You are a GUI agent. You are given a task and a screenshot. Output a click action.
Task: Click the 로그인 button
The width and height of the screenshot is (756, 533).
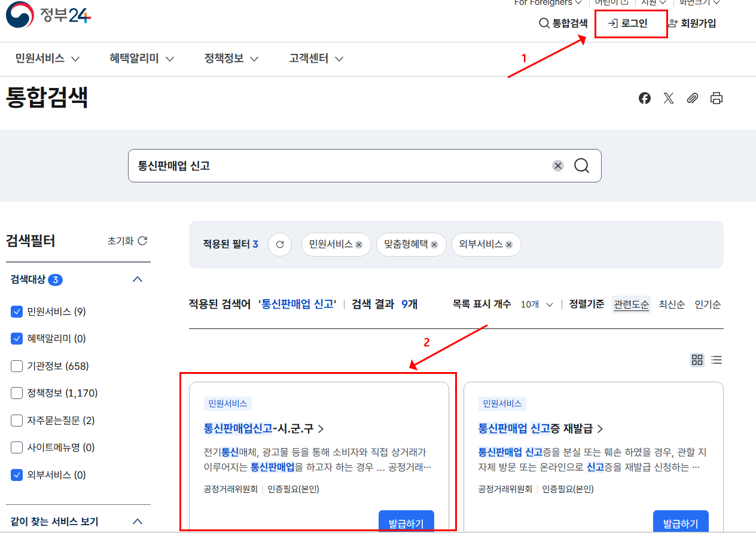(x=630, y=24)
